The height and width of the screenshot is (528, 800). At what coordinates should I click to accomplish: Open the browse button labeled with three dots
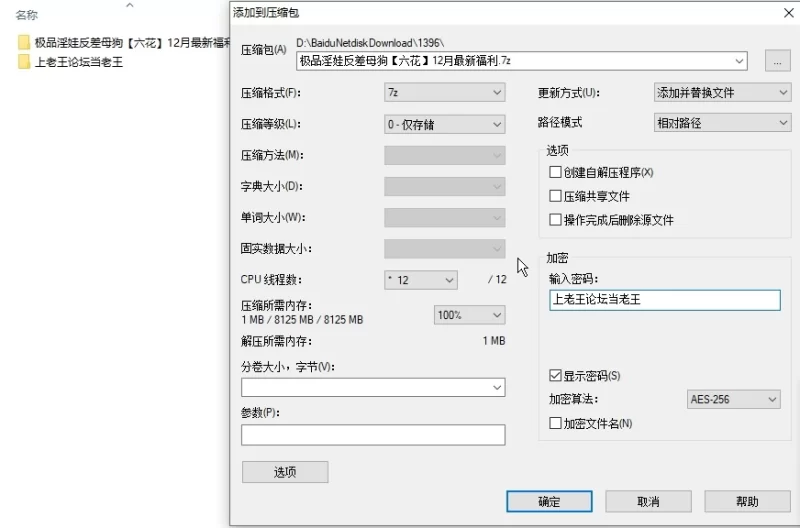(x=778, y=61)
